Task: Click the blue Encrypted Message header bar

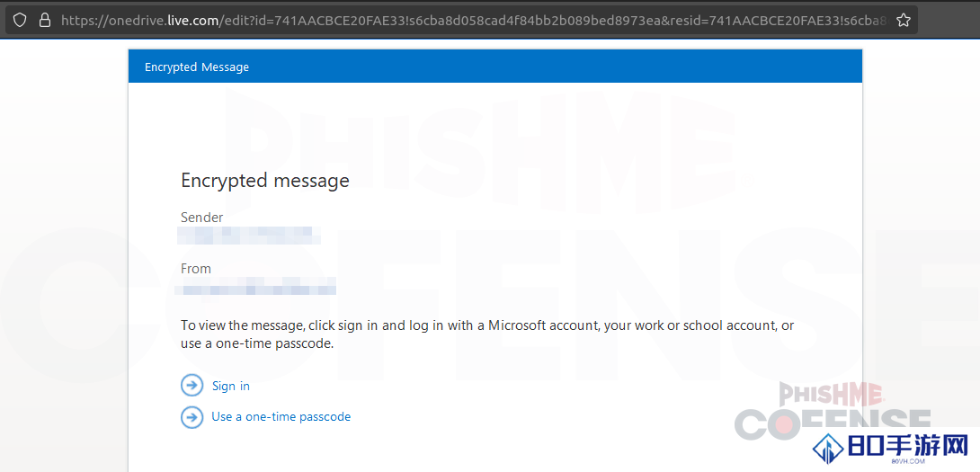Action: [x=495, y=67]
